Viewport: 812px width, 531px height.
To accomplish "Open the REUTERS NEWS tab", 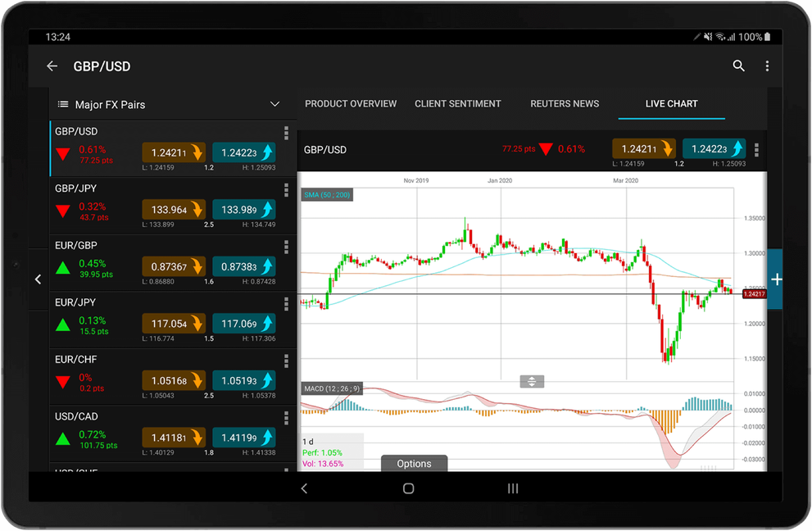I will point(565,103).
